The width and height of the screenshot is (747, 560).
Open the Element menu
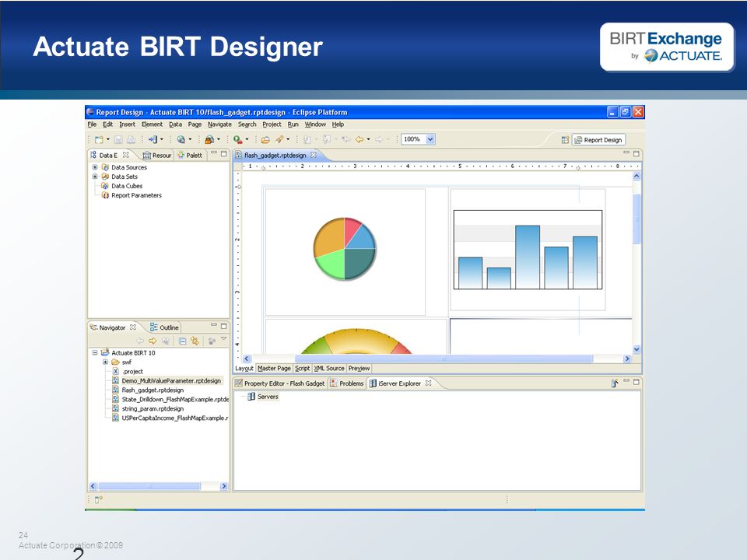[x=152, y=124]
